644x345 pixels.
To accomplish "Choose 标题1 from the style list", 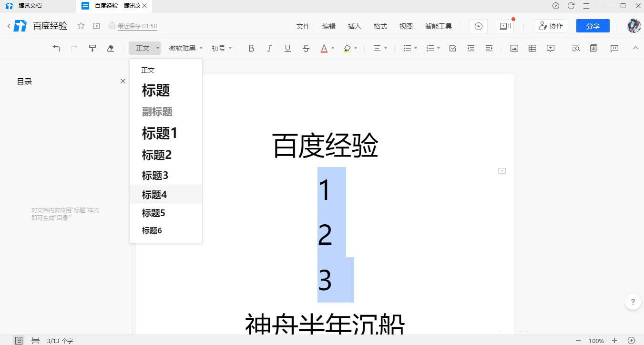I will click(x=166, y=133).
